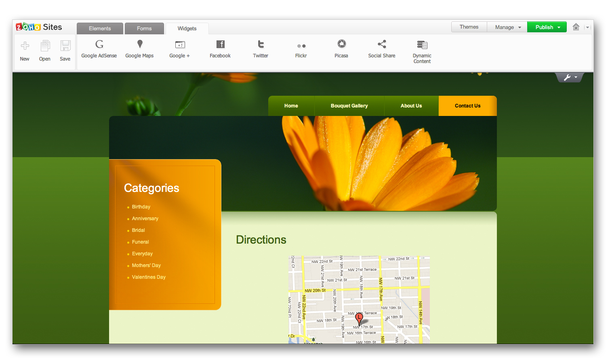610x364 pixels.
Task: Open an existing page with Open icon
Action: (x=45, y=46)
